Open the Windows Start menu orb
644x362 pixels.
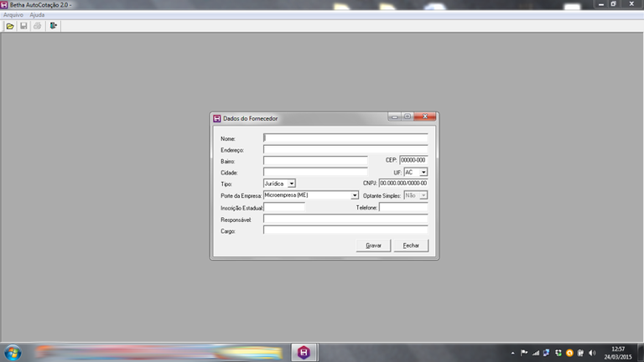pyautogui.click(x=17, y=352)
